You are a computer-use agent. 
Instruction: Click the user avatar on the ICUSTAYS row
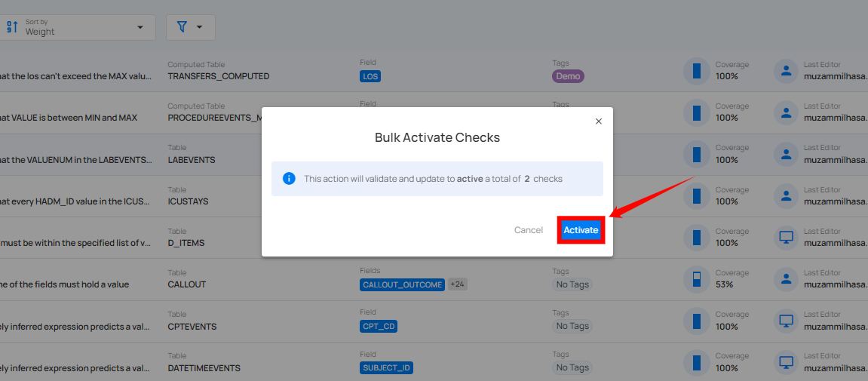point(786,196)
